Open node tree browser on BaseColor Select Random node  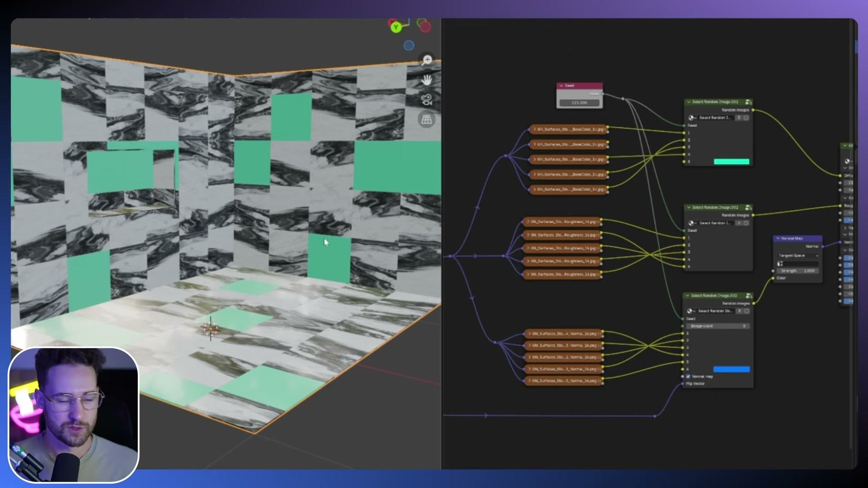coord(692,117)
